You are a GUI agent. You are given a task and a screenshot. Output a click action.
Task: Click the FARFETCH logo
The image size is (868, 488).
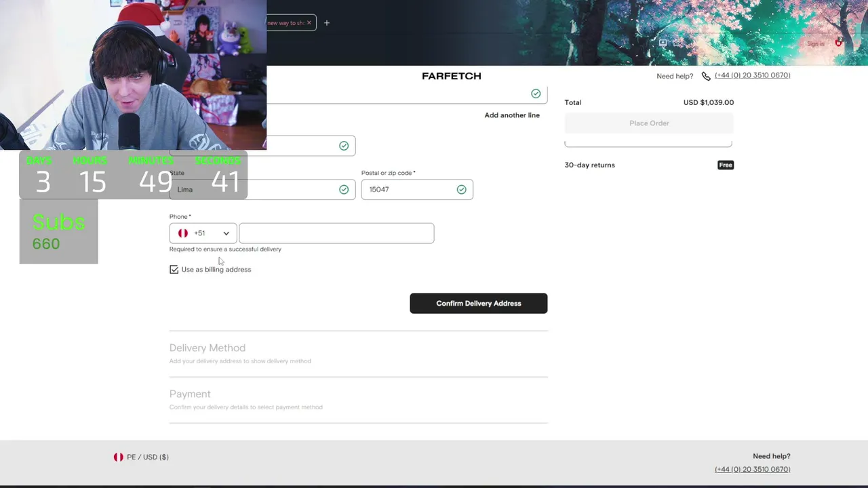coord(452,76)
